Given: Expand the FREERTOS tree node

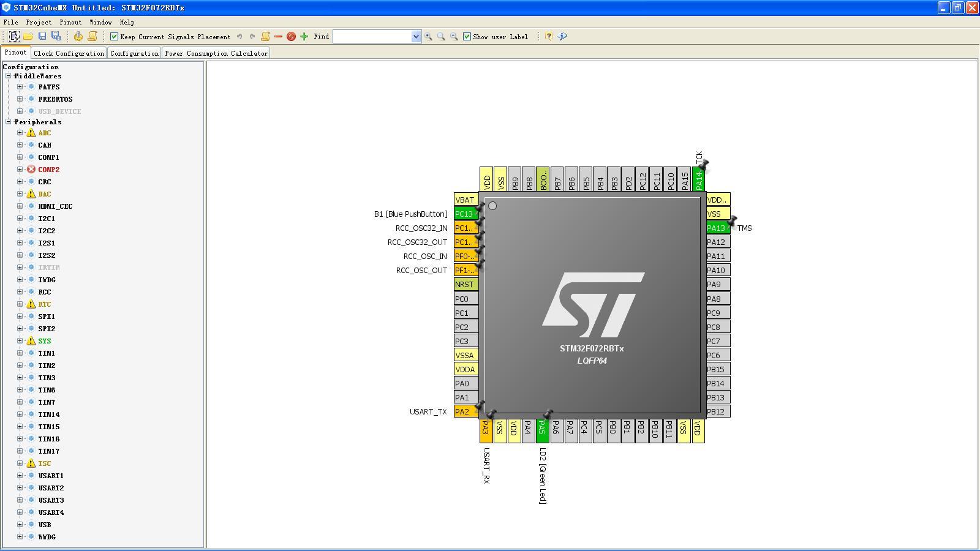Looking at the screenshot, I should click(x=20, y=99).
